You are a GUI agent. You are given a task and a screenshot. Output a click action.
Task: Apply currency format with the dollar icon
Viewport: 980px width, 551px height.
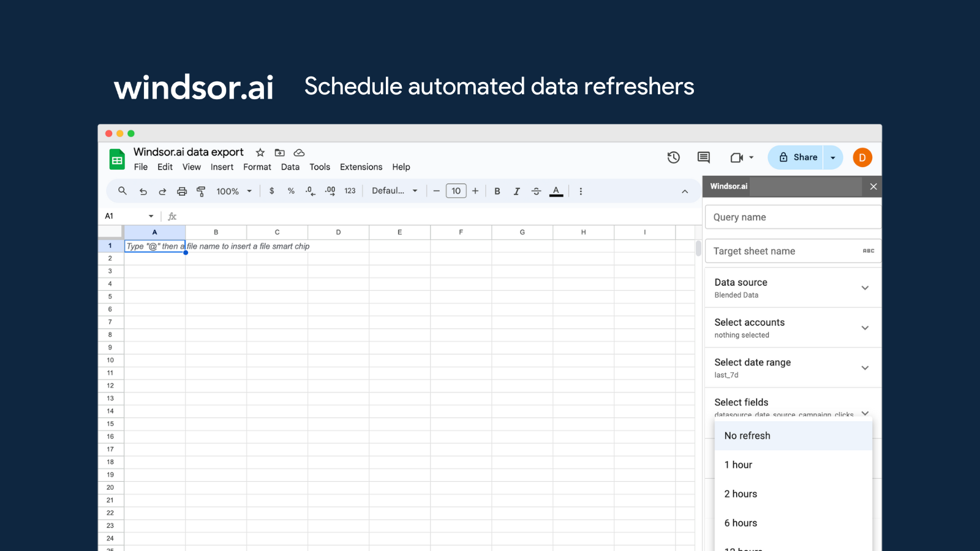(x=271, y=191)
